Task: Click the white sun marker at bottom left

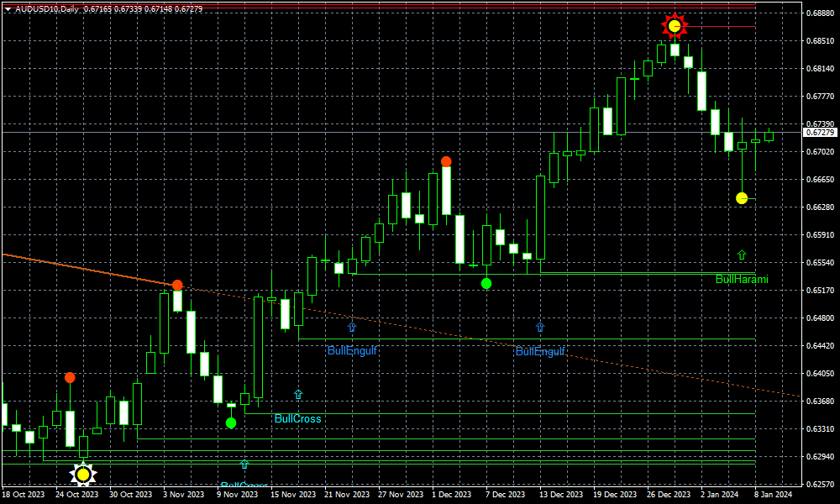Action: 82,475
